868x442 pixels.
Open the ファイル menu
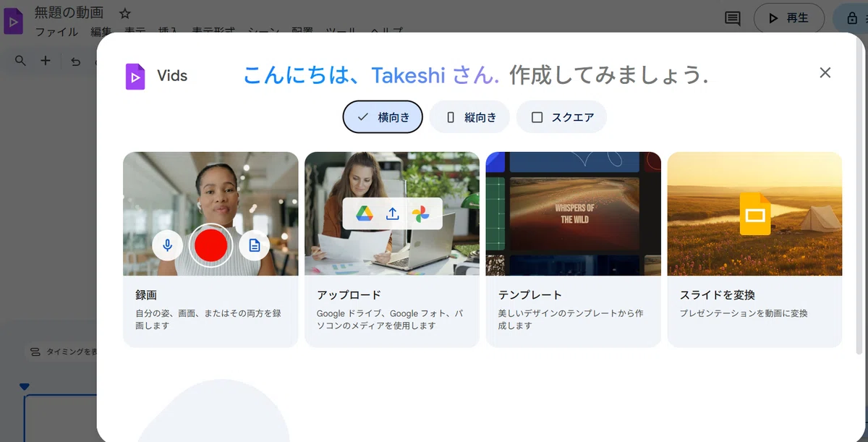56,33
